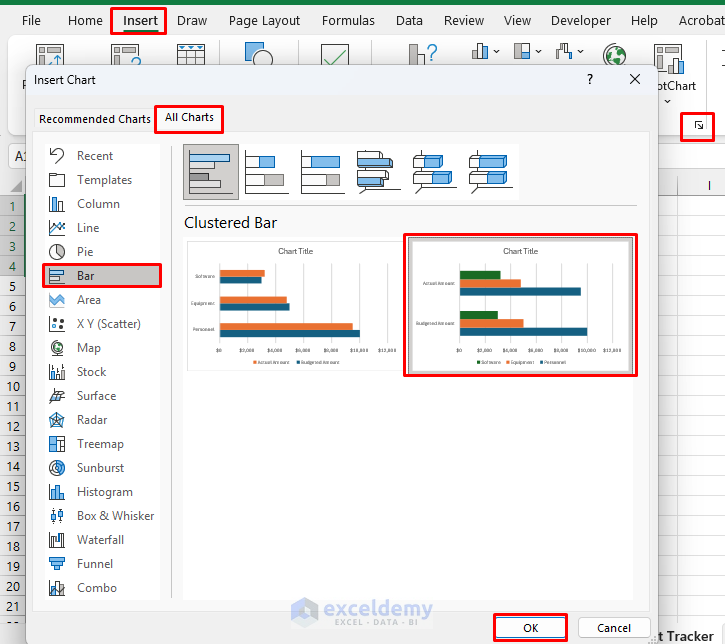
Task: Select the 100% Stacked Bar subtype icon
Action: point(322,172)
